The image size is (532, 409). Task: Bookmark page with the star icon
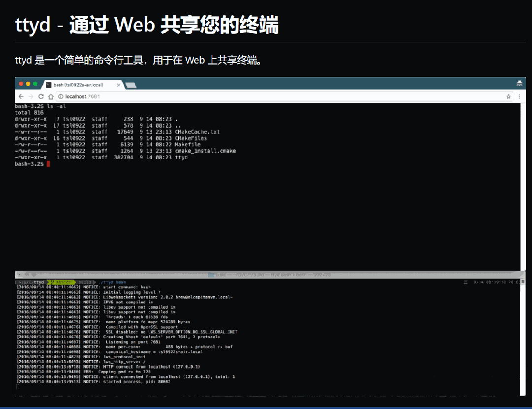[508, 97]
